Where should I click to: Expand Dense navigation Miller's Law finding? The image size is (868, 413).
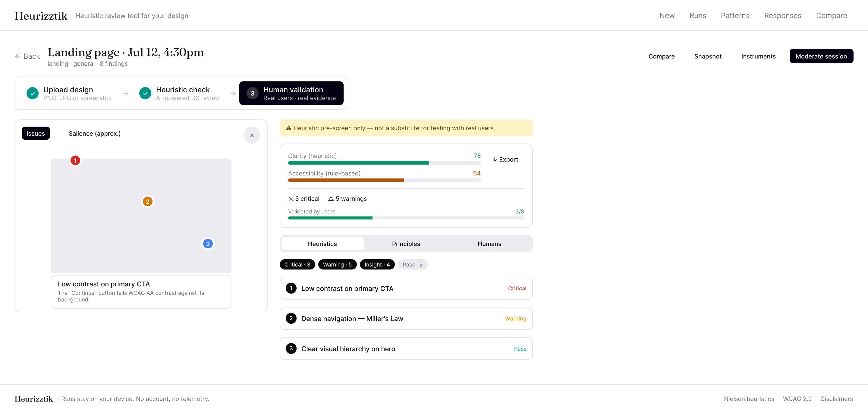[406, 319]
